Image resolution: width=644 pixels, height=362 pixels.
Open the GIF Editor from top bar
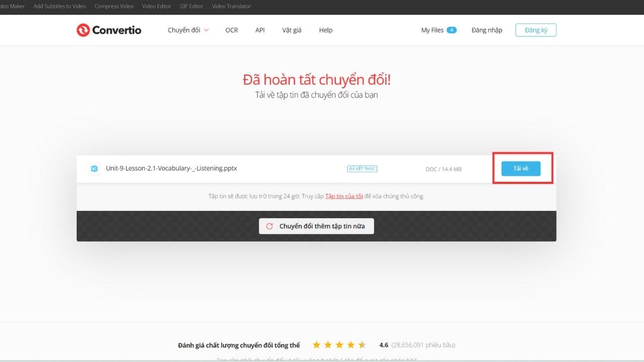pos(191,6)
